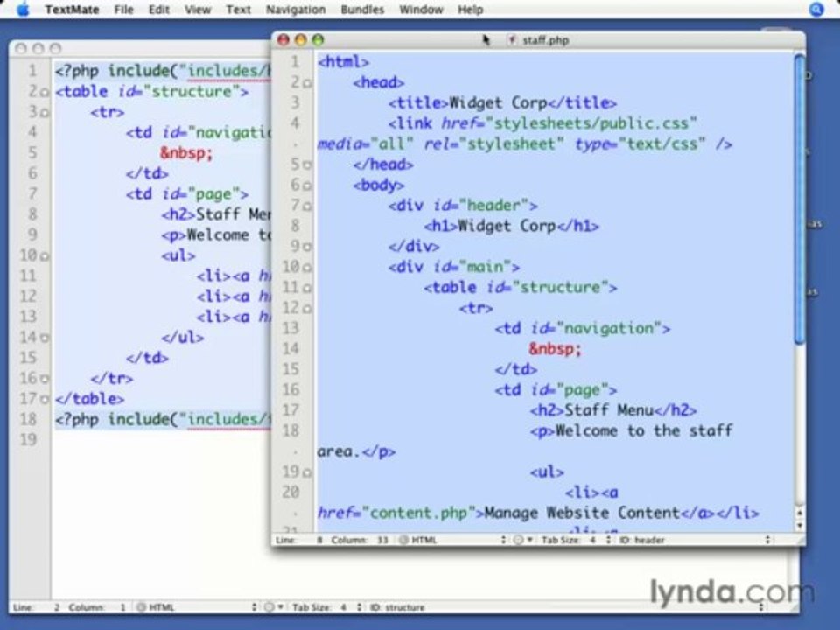Collapse the table fold on line 2 of the back window

click(x=45, y=92)
